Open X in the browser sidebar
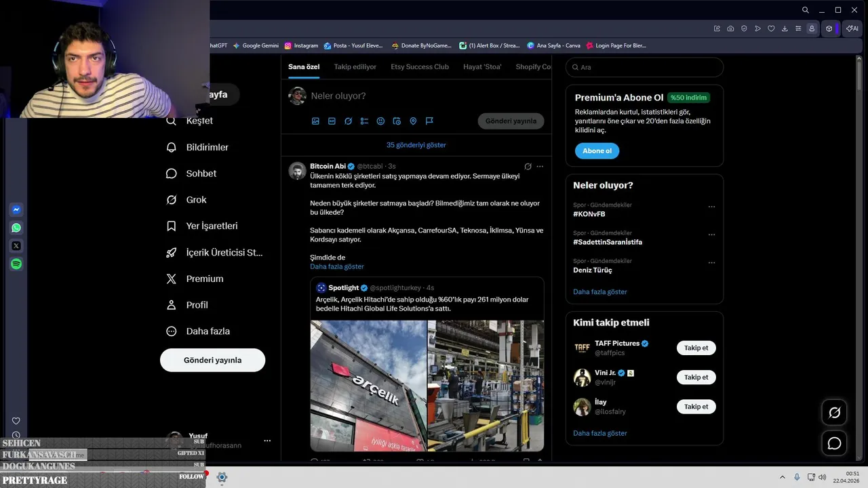This screenshot has height=488, width=868. coord(16,246)
